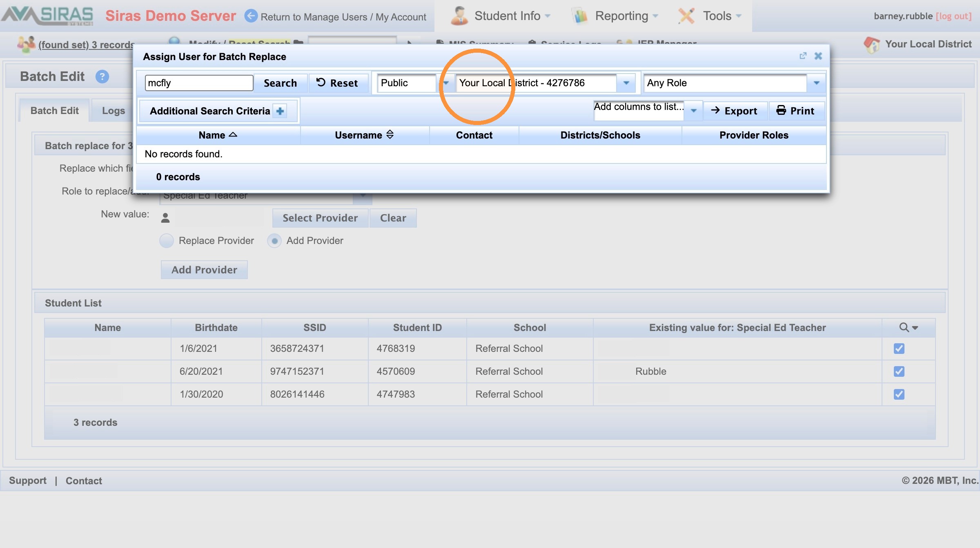Sort by the Name column arrow

(x=233, y=134)
